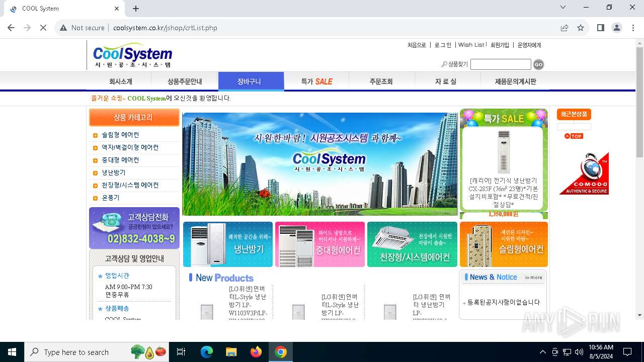Viewport: 644px width, 362px height.
Task: Click the address bar URL
Action: coord(165,28)
